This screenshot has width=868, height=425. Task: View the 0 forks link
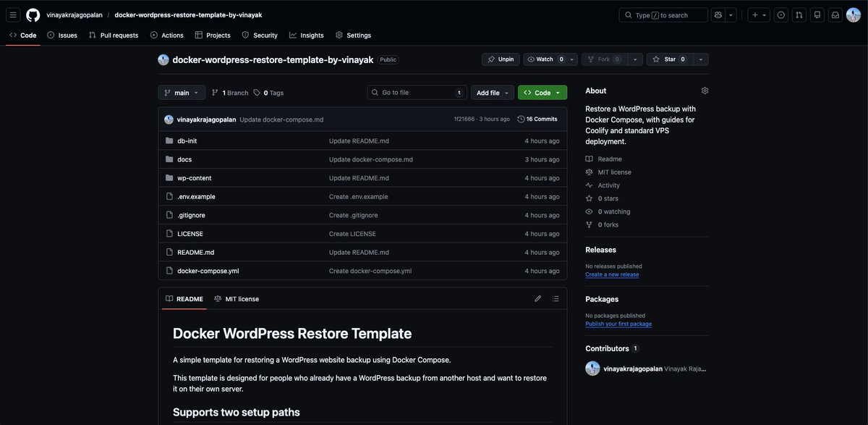point(602,224)
